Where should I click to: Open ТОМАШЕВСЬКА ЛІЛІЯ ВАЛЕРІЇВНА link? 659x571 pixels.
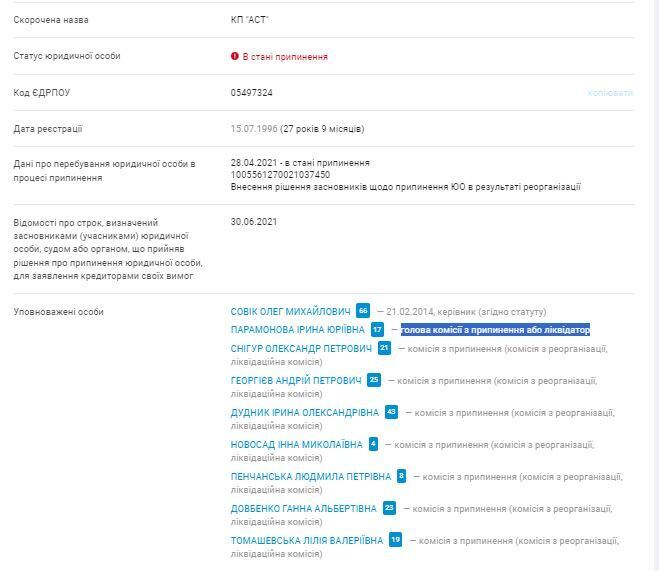(x=307, y=541)
